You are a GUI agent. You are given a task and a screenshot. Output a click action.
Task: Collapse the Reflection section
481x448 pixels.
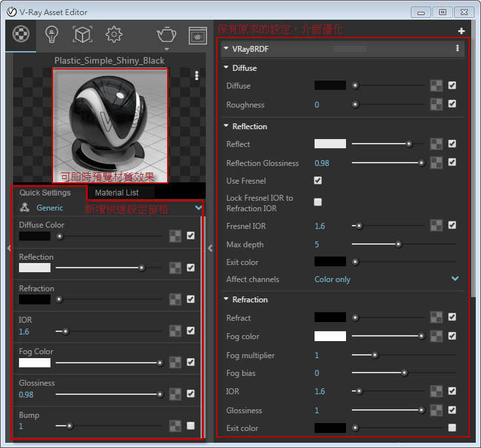(x=226, y=125)
